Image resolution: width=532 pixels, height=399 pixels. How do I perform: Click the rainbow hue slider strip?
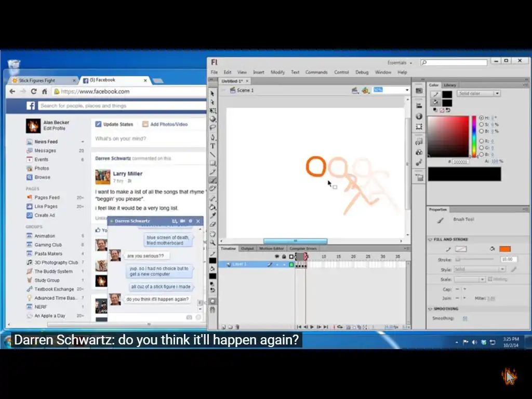coord(474,137)
